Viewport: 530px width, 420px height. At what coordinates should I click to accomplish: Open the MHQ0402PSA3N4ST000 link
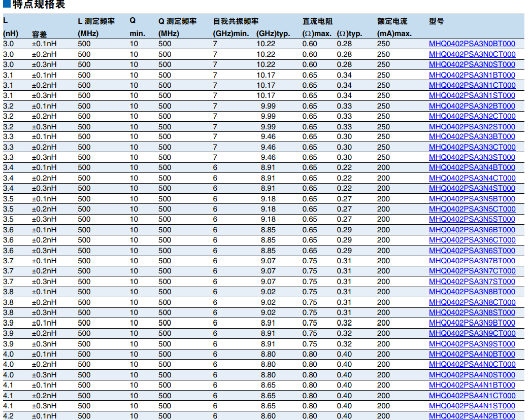(472, 188)
